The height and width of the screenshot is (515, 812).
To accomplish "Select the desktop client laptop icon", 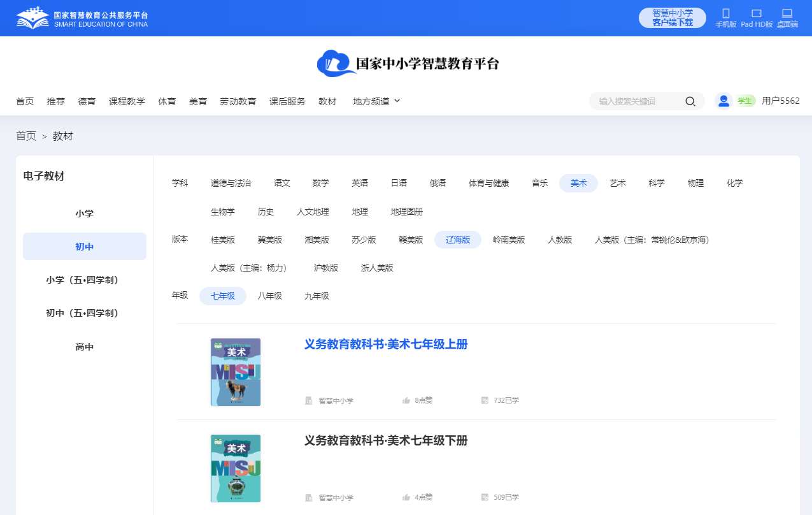I will click(x=787, y=13).
